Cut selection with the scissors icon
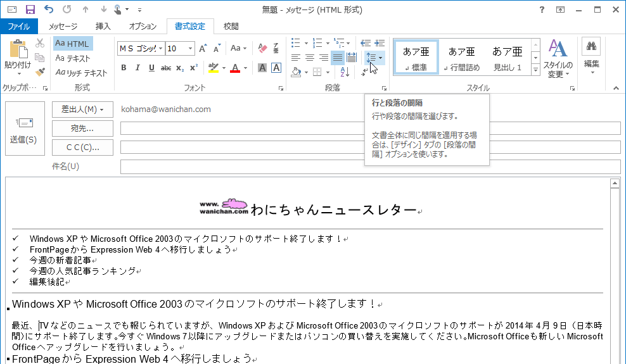Image resolution: width=626 pixels, height=364 pixels. pyautogui.click(x=39, y=43)
